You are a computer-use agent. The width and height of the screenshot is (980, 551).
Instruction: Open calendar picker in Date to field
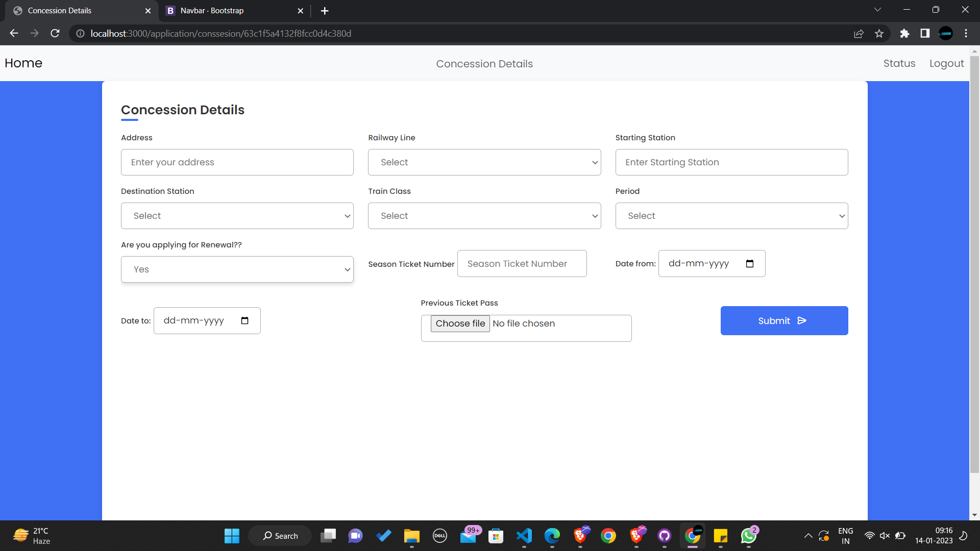(244, 321)
